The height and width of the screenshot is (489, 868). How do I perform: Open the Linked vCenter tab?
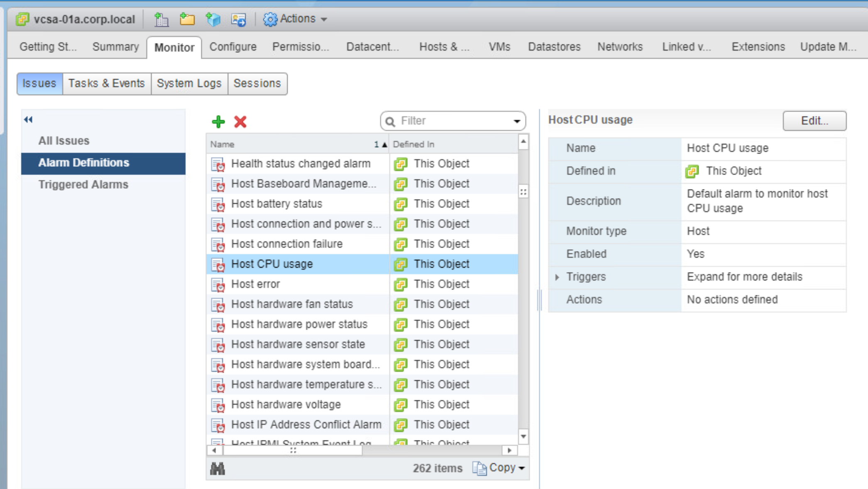687,47
